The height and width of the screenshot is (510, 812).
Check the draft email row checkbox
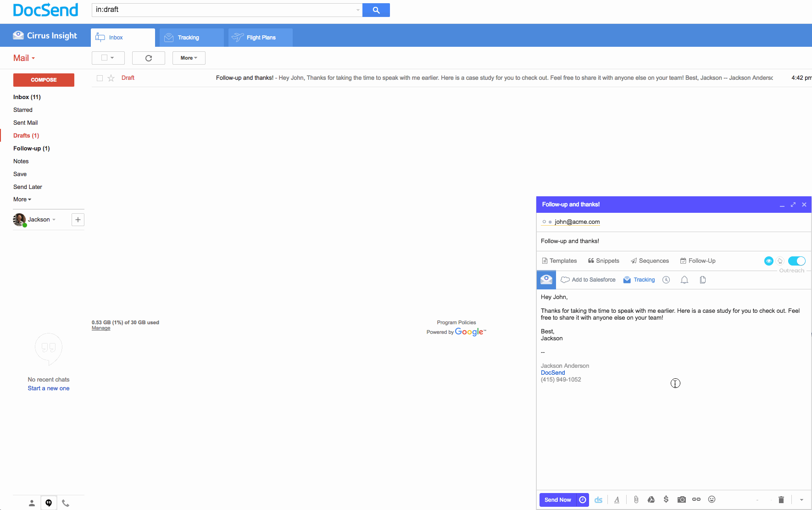100,78
